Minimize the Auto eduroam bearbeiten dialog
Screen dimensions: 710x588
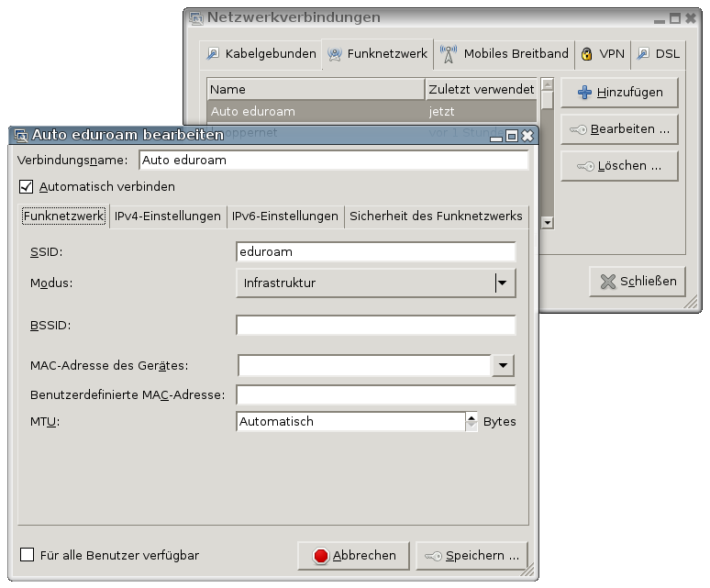(496, 139)
